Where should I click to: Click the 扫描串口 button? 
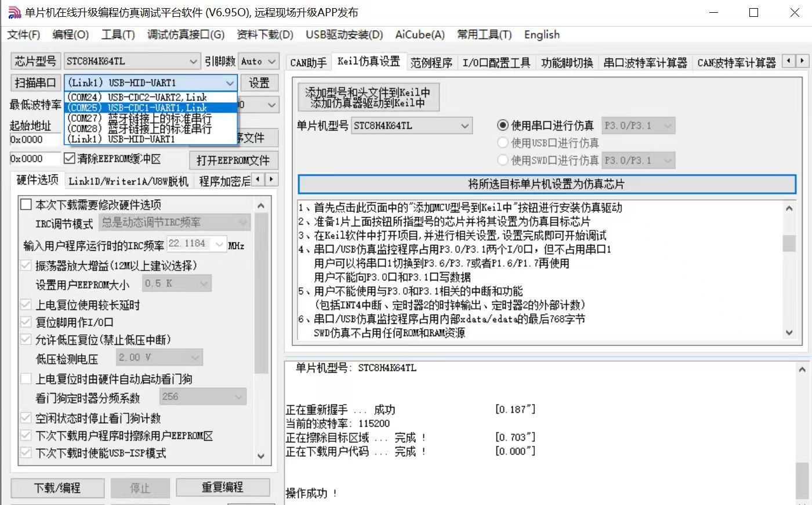pos(35,83)
